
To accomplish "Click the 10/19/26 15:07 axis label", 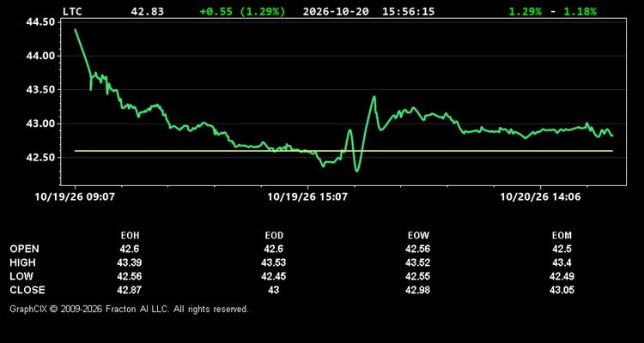I will (x=307, y=197).
